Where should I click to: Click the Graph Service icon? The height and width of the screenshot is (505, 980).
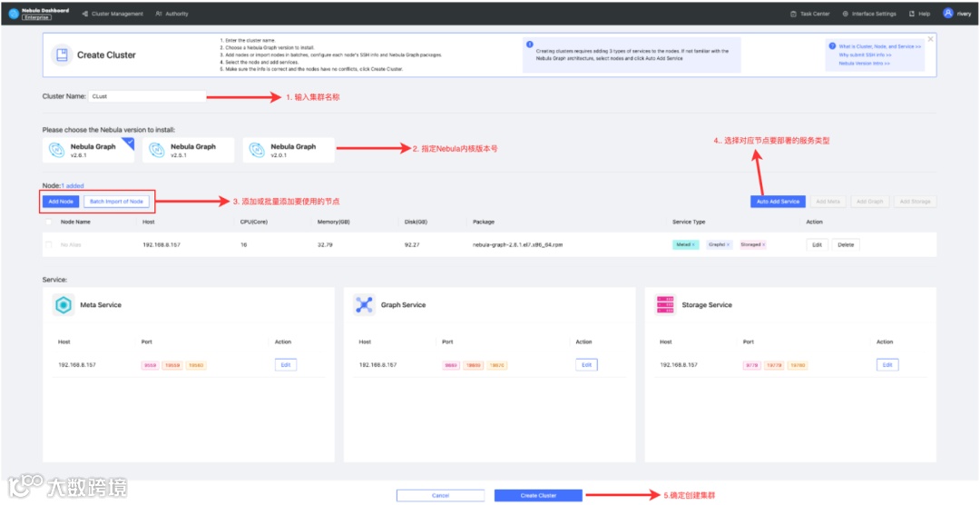[364, 305]
